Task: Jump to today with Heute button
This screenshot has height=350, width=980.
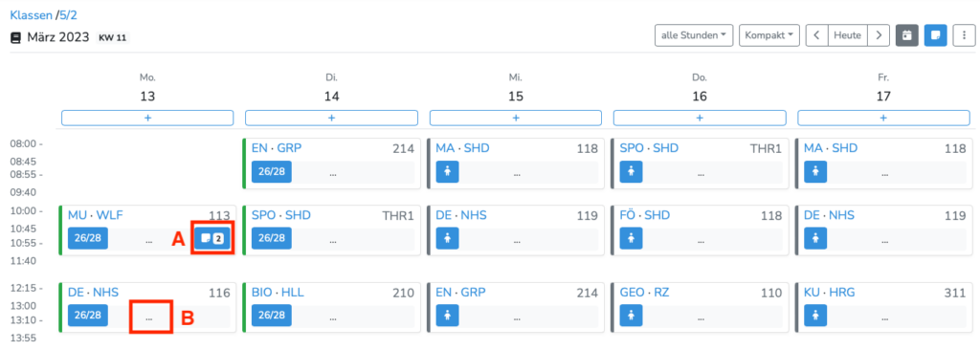Action: click(x=848, y=35)
